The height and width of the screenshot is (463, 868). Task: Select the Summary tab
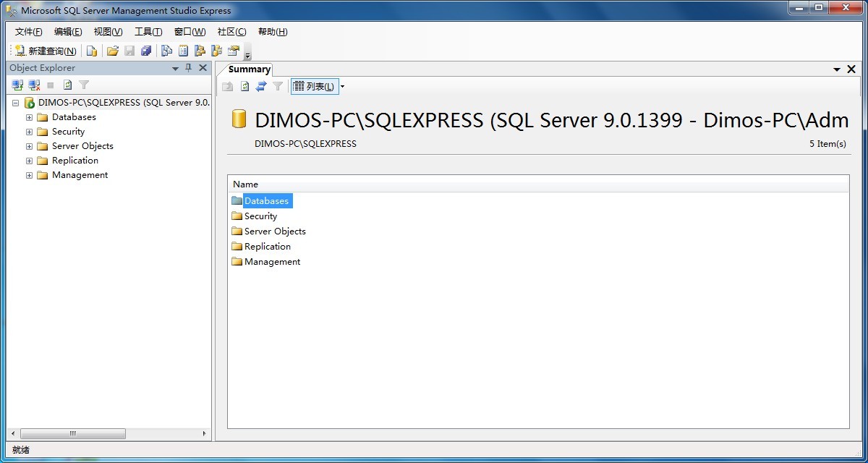(x=249, y=69)
